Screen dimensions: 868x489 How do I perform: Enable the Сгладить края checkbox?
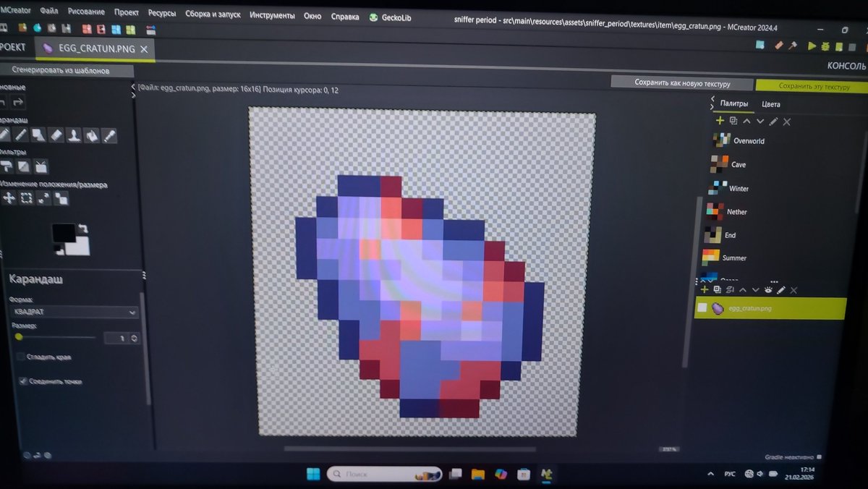click(20, 357)
